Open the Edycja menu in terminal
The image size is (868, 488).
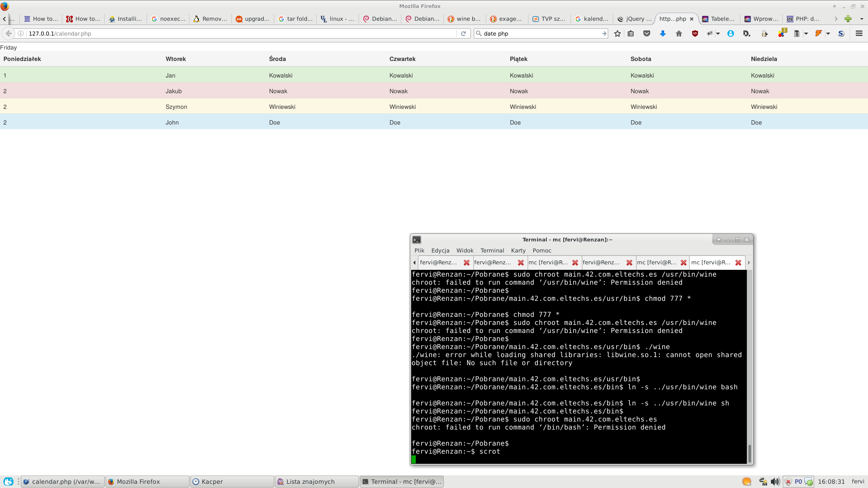440,250
